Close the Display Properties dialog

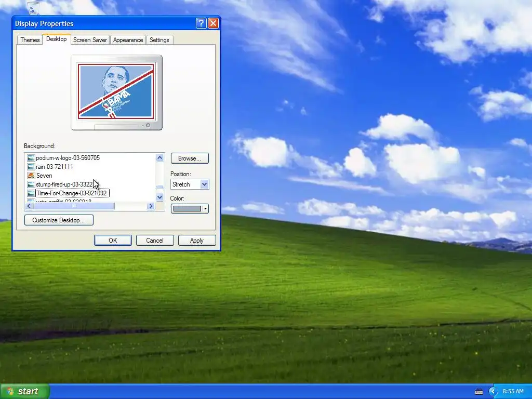(x=213, y=23)
